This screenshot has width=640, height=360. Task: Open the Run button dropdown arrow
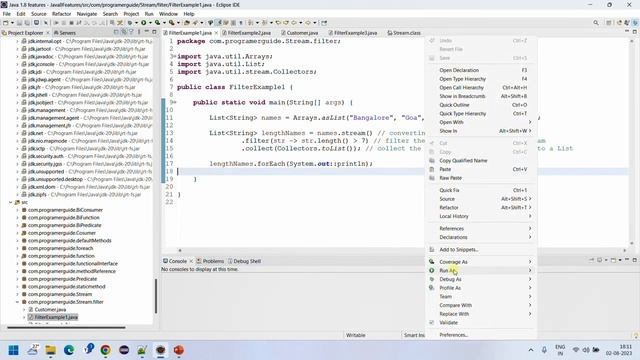(x=150, y=23)
